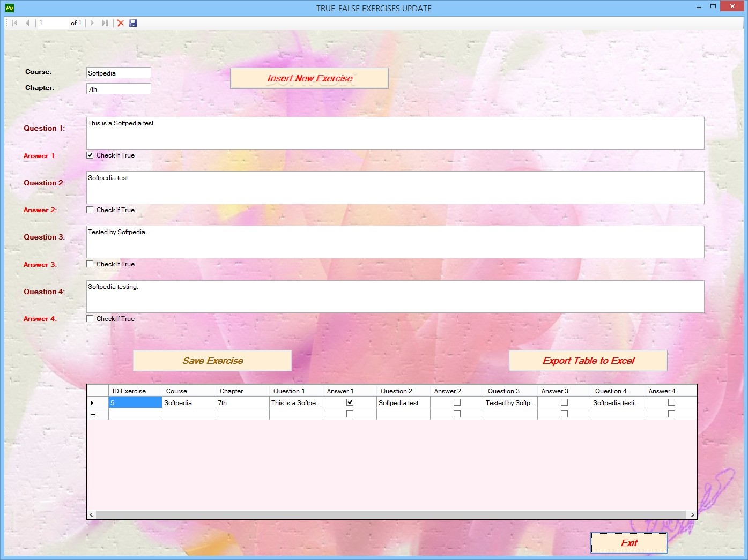Click Insert New Exercise button
Viewport: 748px width, 560px height.
[309, 78]
